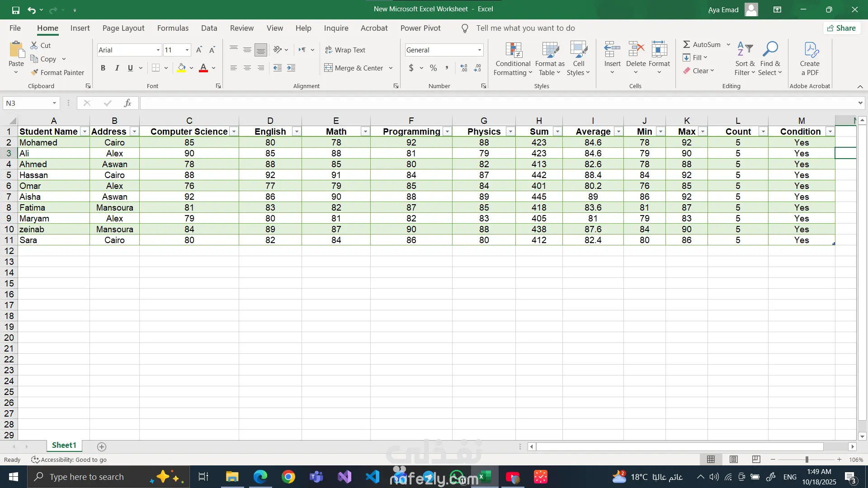
Task: Click the Conditional Formatting icon
Action: tap(513, 51)
